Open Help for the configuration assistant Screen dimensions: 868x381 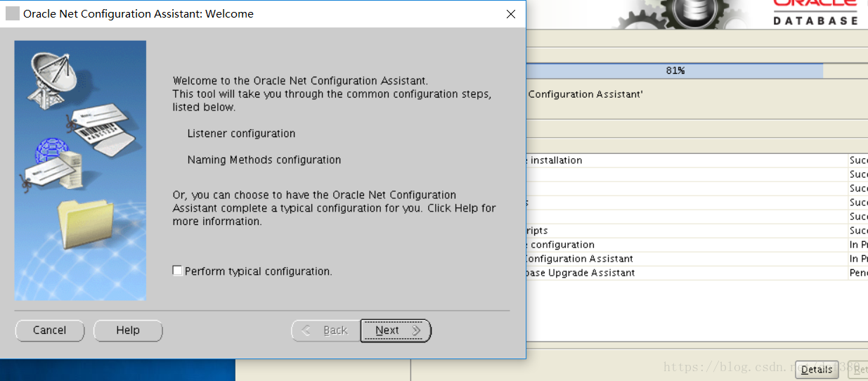coord(128,330)
